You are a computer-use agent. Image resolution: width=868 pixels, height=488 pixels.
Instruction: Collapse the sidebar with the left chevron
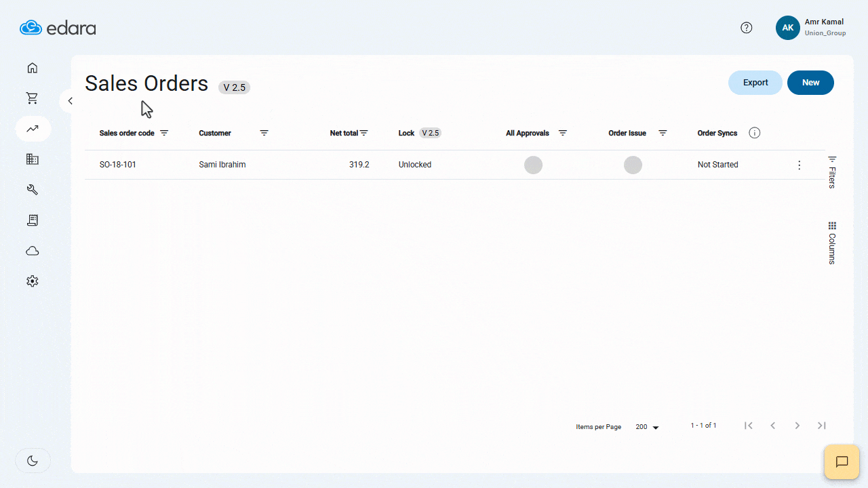pos(70,100)
